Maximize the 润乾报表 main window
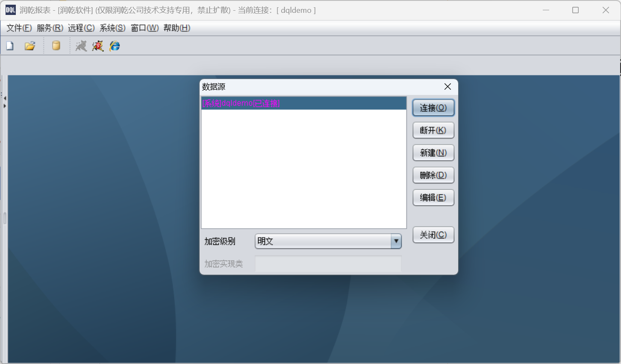621x364 pixels. (x=576, y=10)
